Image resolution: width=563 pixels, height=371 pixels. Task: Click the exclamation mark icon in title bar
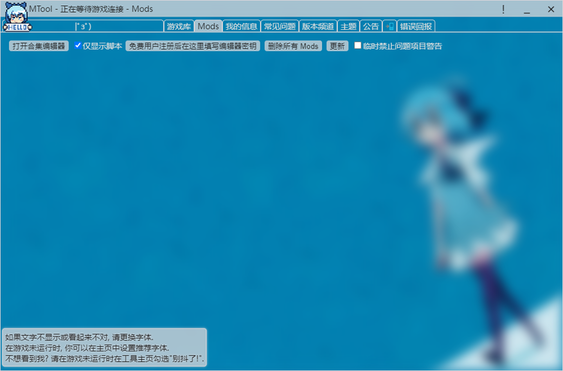(503, 9)
